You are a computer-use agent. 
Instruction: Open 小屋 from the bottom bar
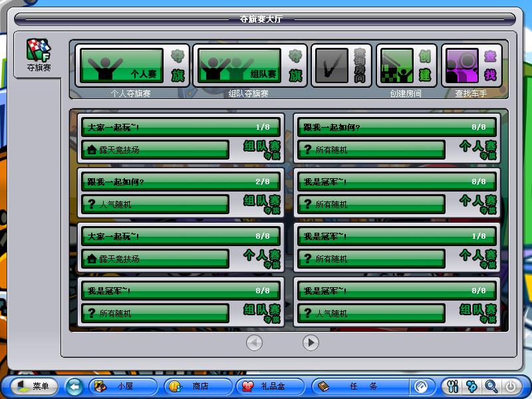click(x=124, y=386)
